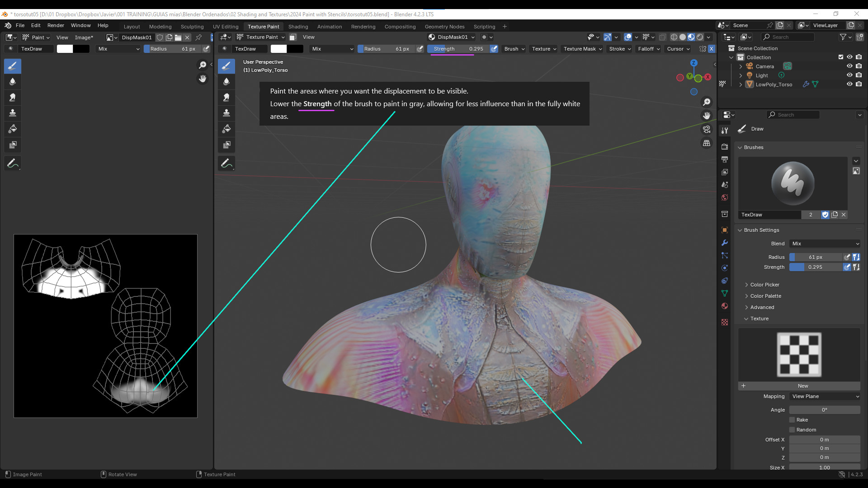The height and width of the screenshot is (488, 868).
Task: Open the Texture properties checker tab
Action: click(x=725, y=322)
